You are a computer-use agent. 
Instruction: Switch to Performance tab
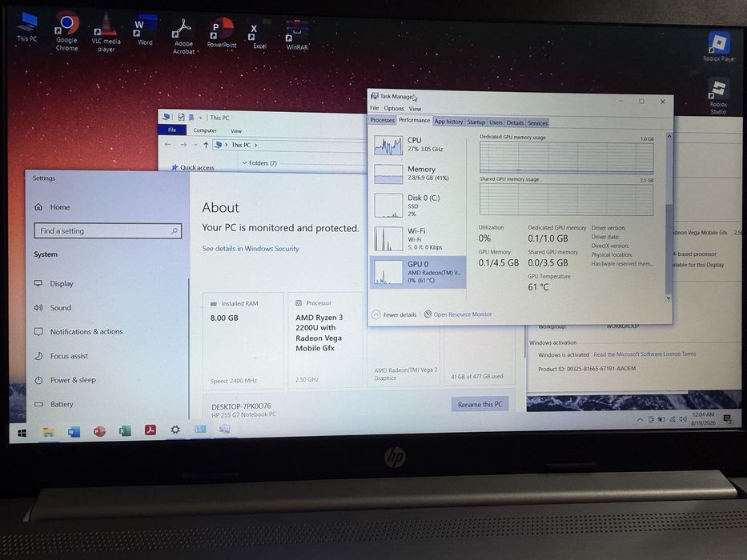pos(414,120)
